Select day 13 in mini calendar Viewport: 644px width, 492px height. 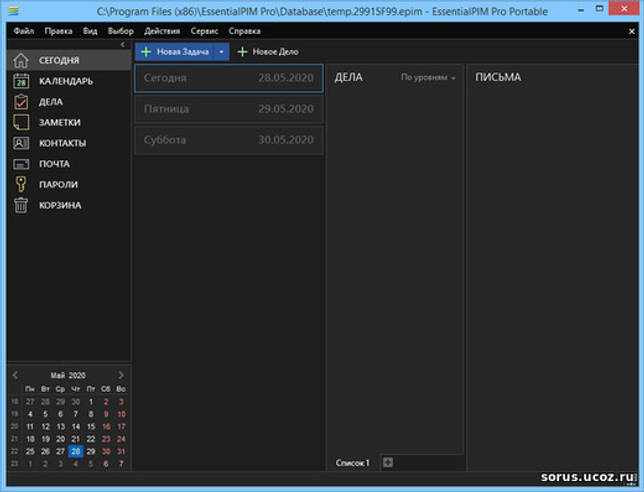pyautogui.click(x=60, y=427)
